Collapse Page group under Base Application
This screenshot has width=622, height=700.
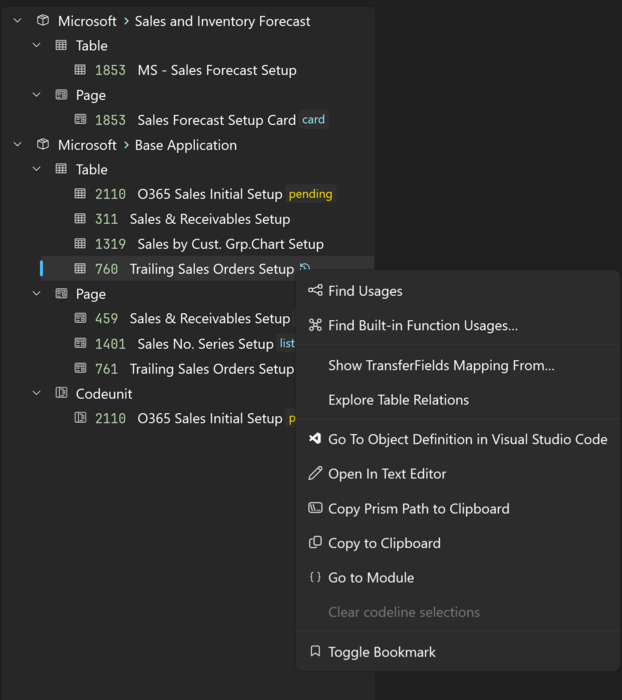(x=37, y=293)
